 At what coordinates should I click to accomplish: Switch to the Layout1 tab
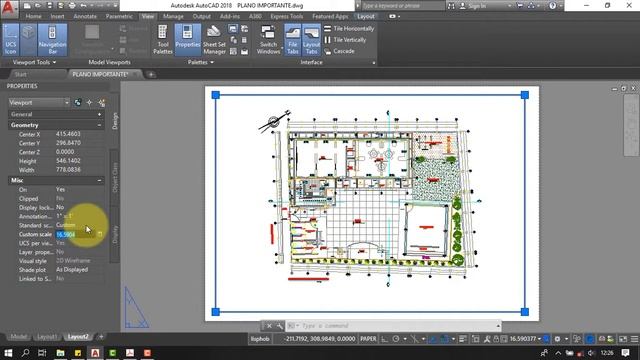tap(47, 337)
